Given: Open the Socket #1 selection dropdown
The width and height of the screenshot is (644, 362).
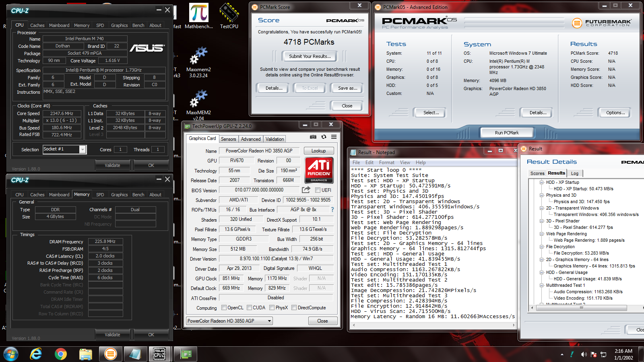Looking at the screenshot, I should (83, 149).
